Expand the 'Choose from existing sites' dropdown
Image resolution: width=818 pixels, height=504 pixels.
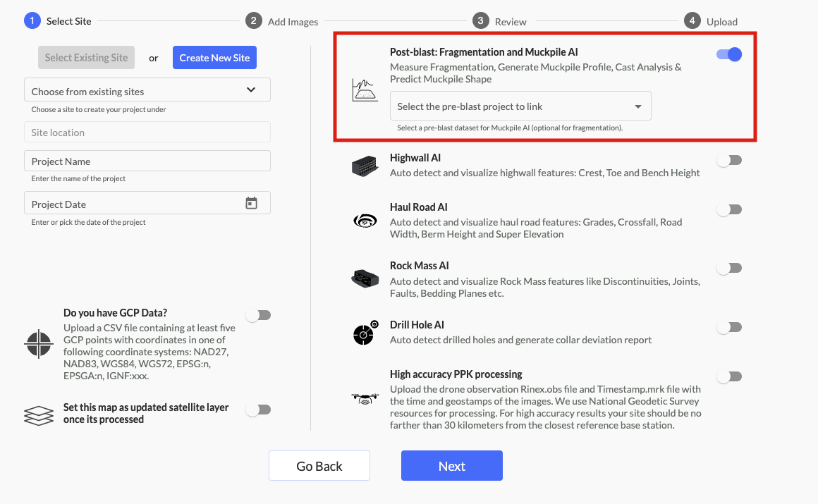[147, 91]
